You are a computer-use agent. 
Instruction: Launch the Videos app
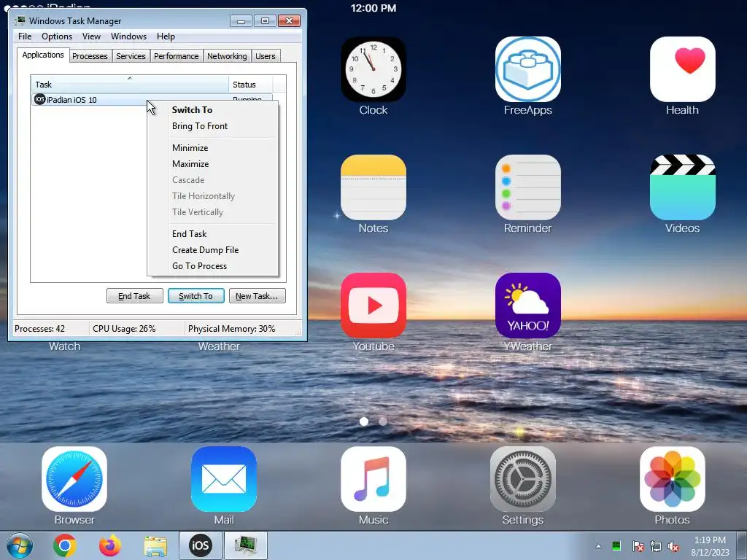click(682, 187)
